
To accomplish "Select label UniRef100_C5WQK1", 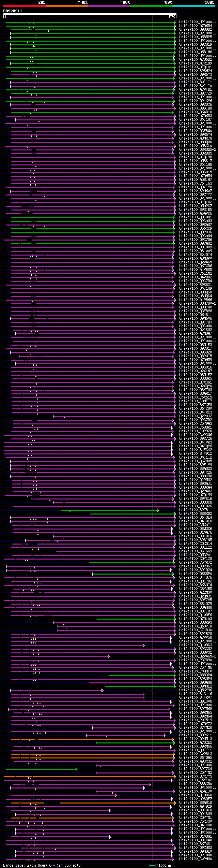I will point(196,427).
